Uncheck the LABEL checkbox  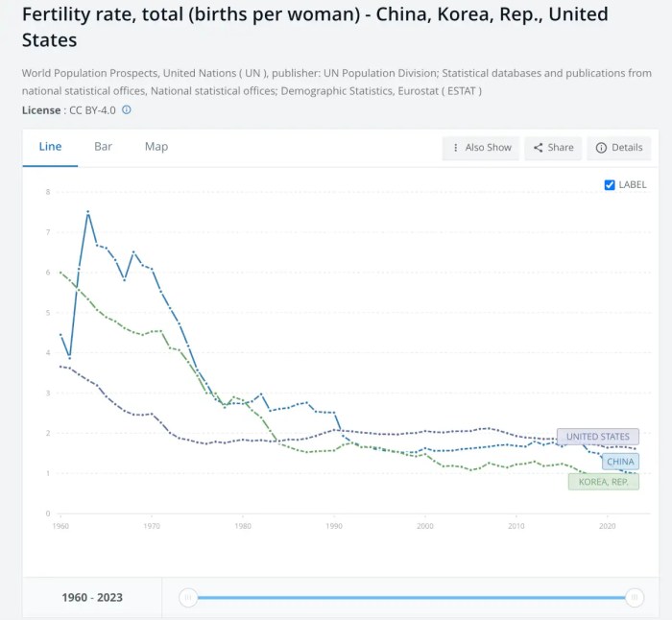(x=610, y=184)
